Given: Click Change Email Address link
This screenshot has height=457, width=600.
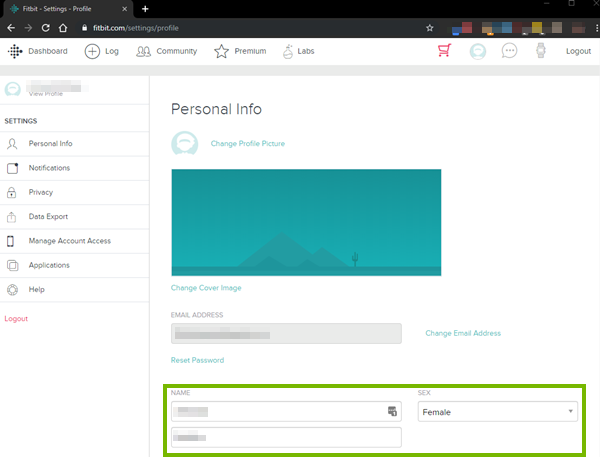Looking at the screenshot, I should pyautogui.click(x=463, y=333).
